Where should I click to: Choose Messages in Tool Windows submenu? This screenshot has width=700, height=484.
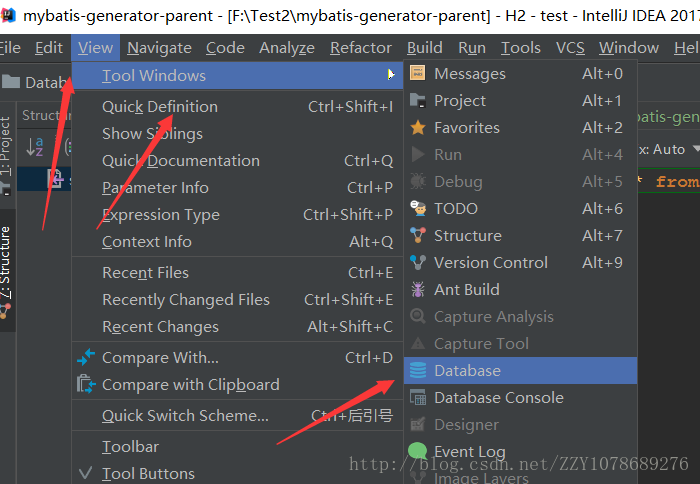pos(521,73)
